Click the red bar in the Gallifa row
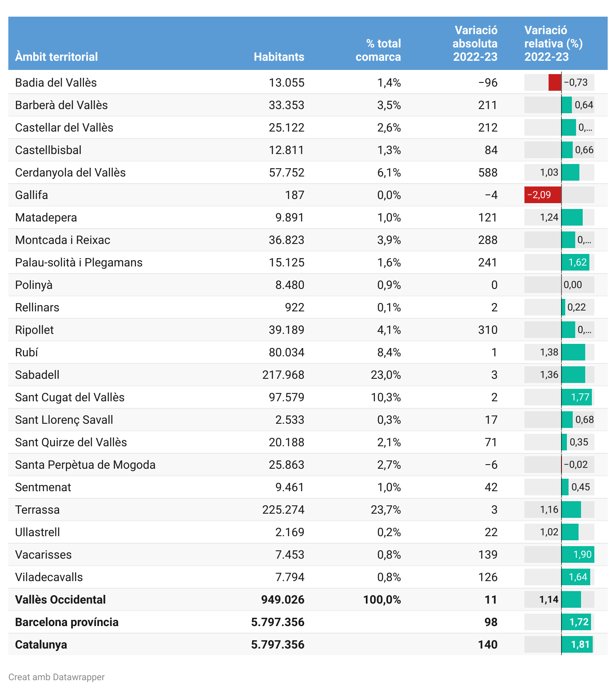The width and height of the screenshot is (616, 691). pos(542,195)
